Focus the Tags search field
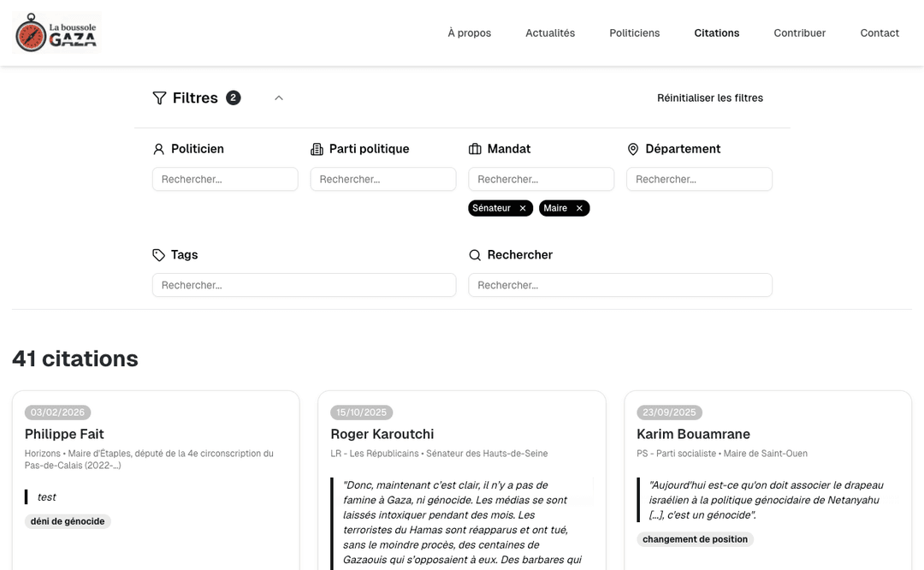 click(x=304, y=285)
